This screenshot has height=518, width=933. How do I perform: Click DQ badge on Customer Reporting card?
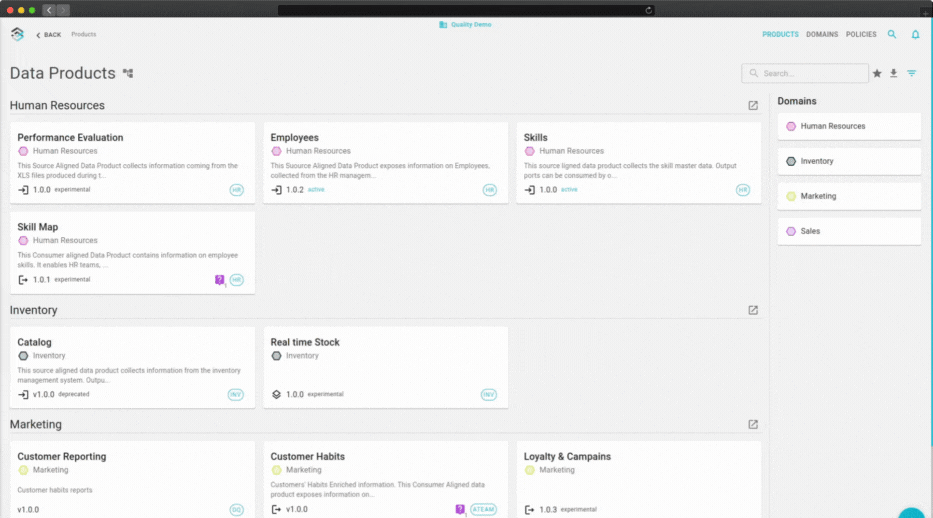point(236,510)
